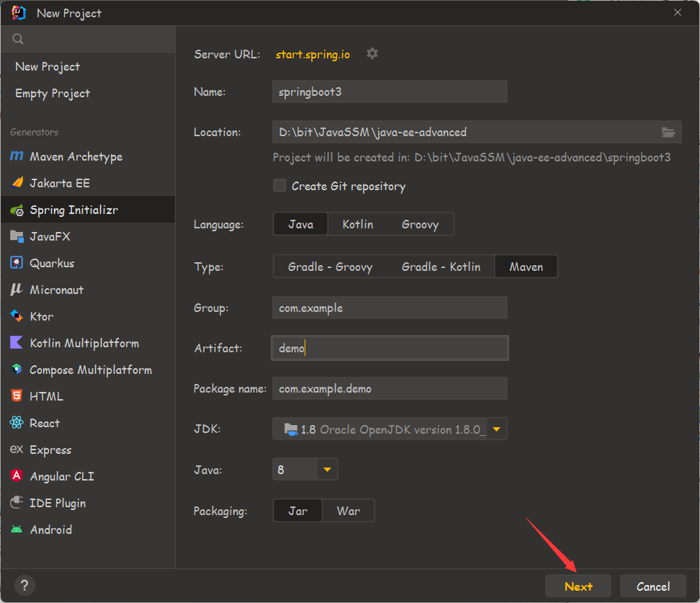The width and height of the screenshot is (700, 603).
Task: Choose the Kotlin Multiplatform generator label
Action: pyautogui.click(x=84, y=343)
